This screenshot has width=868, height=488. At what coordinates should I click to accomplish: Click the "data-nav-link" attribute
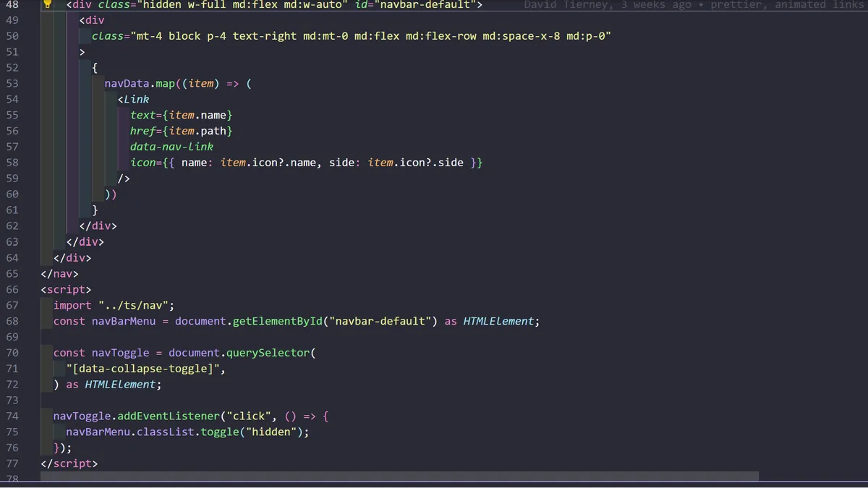(172, 147)
